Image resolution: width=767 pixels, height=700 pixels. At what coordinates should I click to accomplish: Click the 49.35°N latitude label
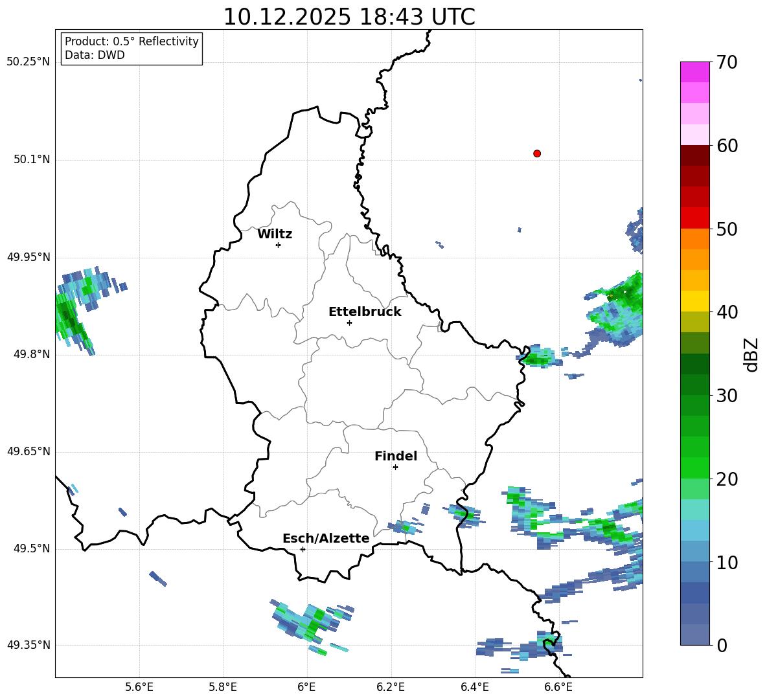tap(29, 645)
